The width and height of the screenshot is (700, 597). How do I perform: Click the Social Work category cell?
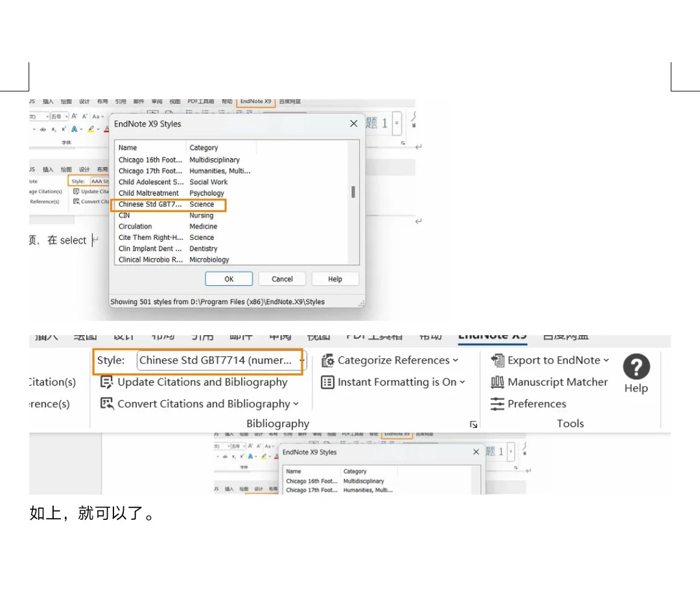[x=209, y=182]
